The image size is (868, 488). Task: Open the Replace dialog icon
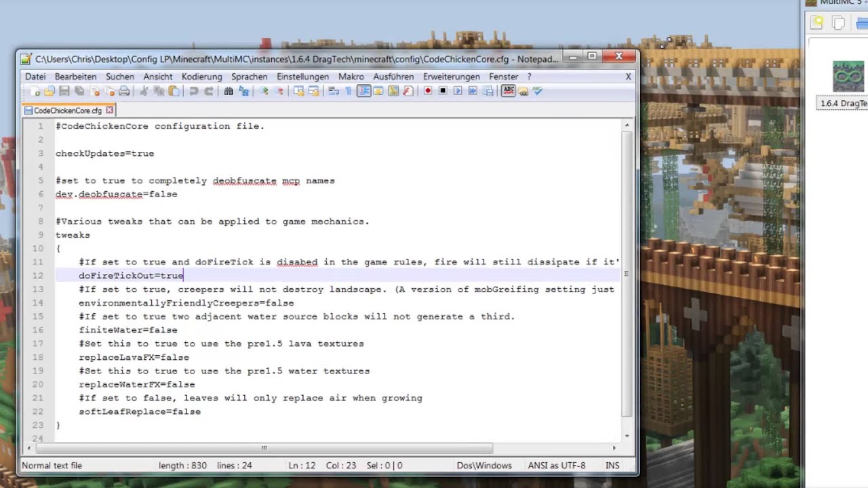pos(243,91)
